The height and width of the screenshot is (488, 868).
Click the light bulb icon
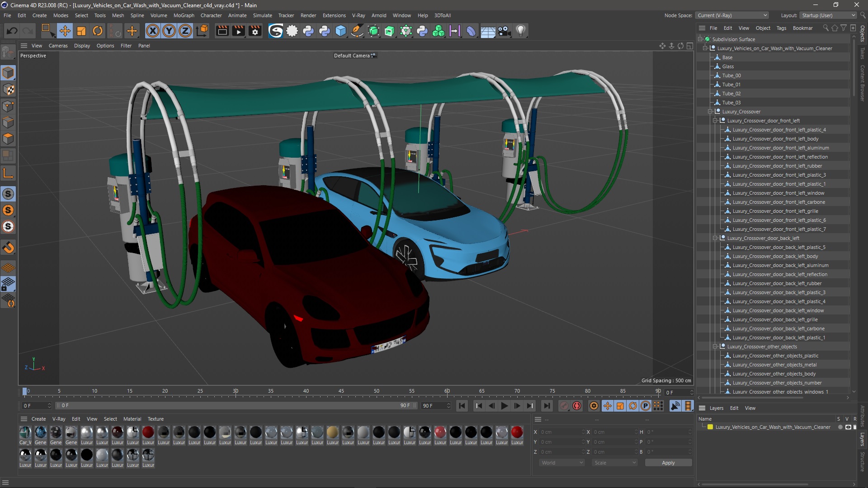pos(521,31)
